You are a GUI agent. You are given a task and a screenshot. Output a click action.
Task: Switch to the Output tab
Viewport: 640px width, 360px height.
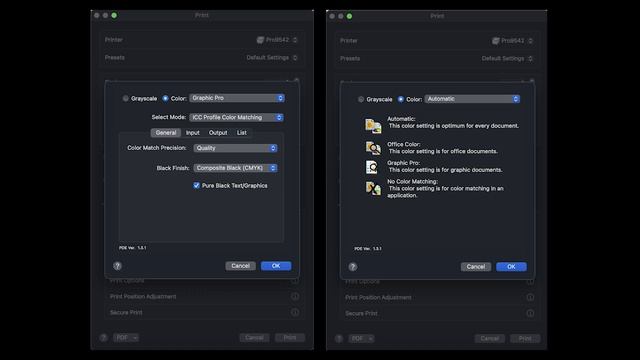click(218, 133)
